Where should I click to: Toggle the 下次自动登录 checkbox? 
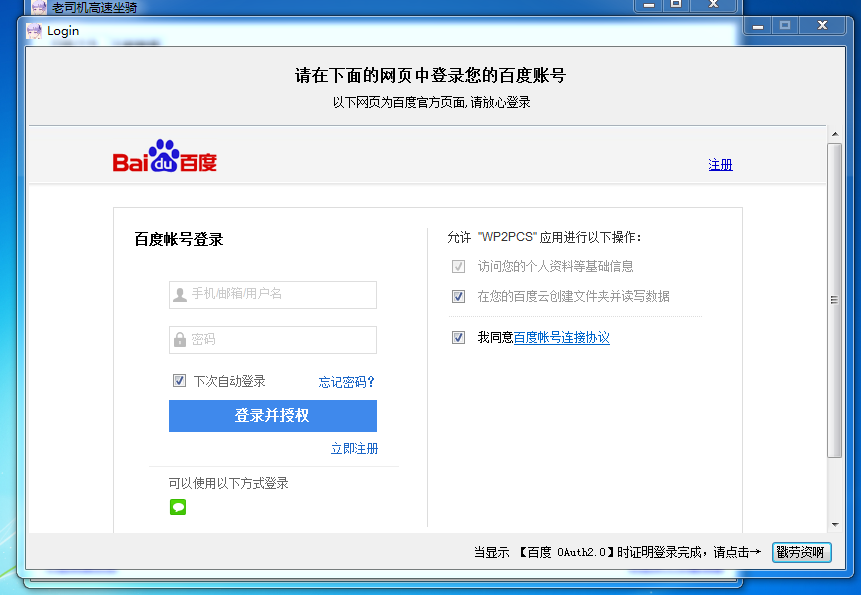(179, 380)
